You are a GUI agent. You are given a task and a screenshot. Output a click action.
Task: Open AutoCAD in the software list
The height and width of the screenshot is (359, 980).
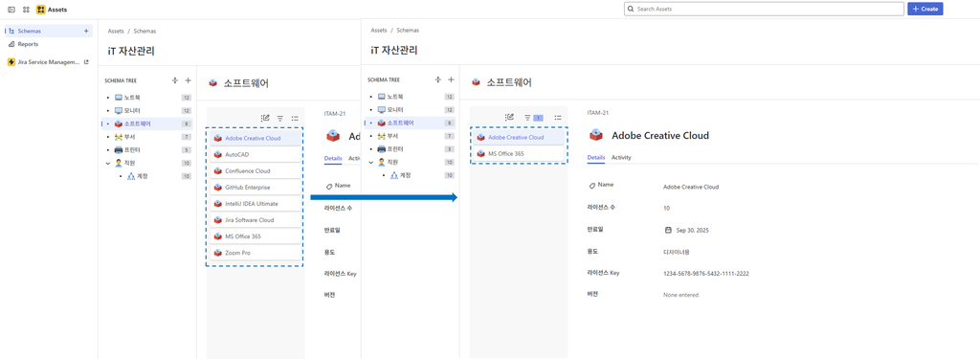coord(255,154)
